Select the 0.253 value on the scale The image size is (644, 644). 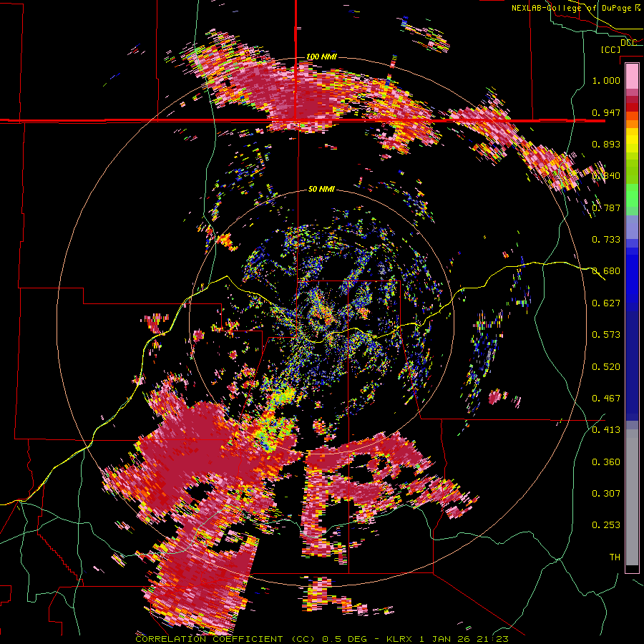606,525
